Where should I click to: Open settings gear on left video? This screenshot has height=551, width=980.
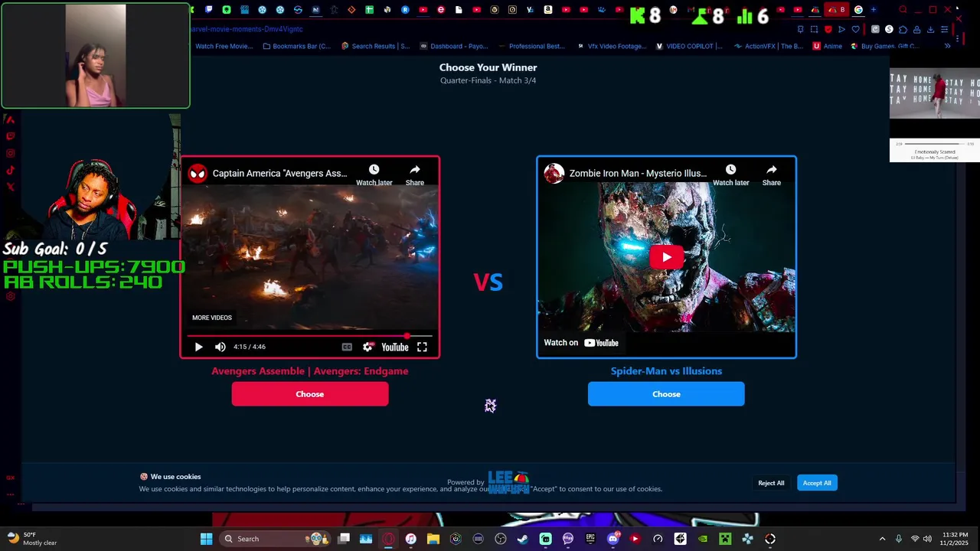[x=368, y=347]
